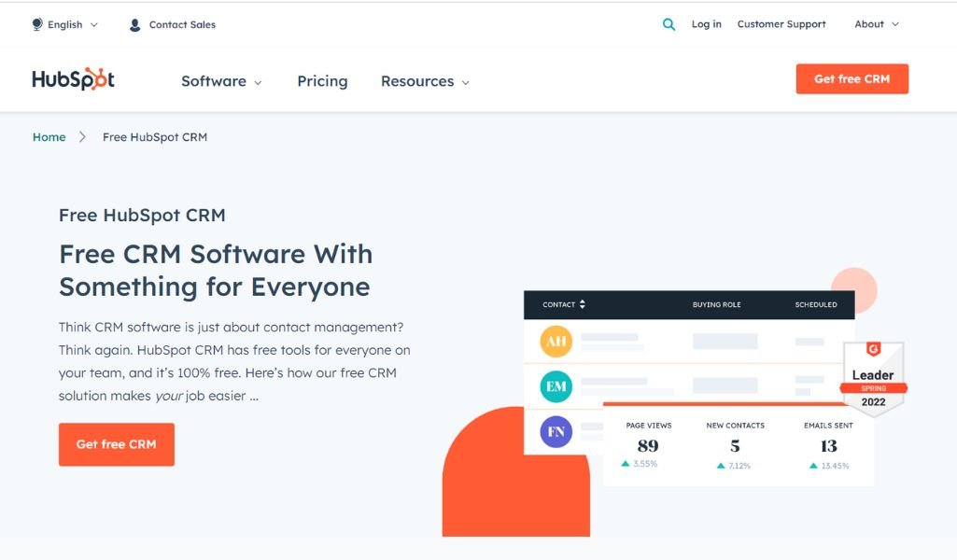Click the Contact Sales person icon
This screenshot has width=957, height=560.
pyautogui.click(x=134, y=25)
